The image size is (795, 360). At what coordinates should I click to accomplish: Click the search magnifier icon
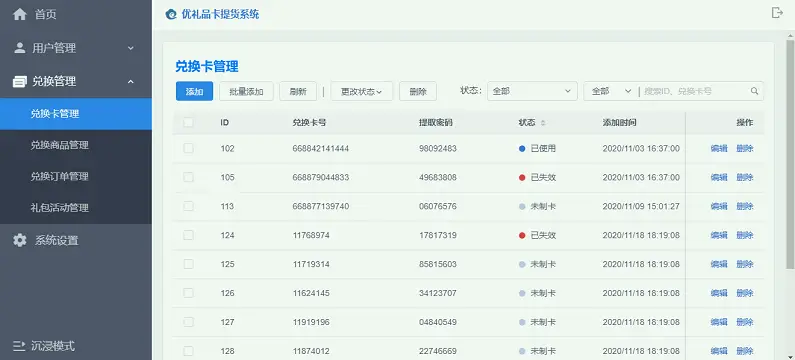coord(754,91)
